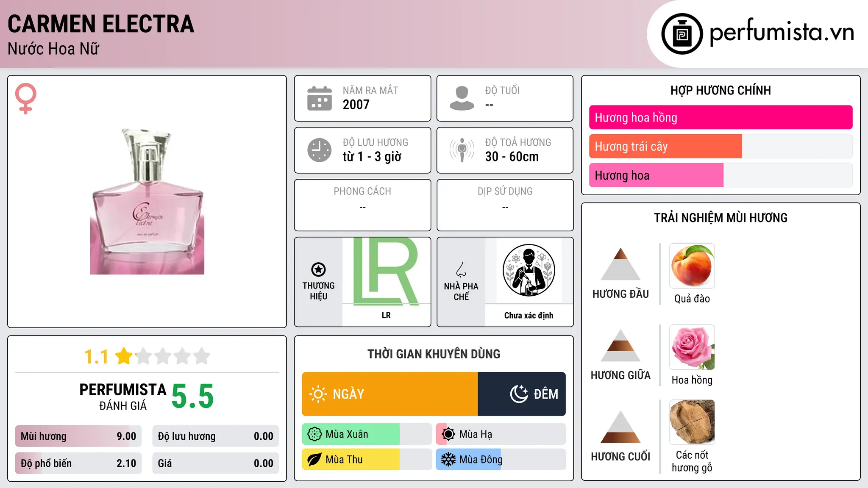Click the sun icon for Mùa Hạ

click(x=448, y=434)
